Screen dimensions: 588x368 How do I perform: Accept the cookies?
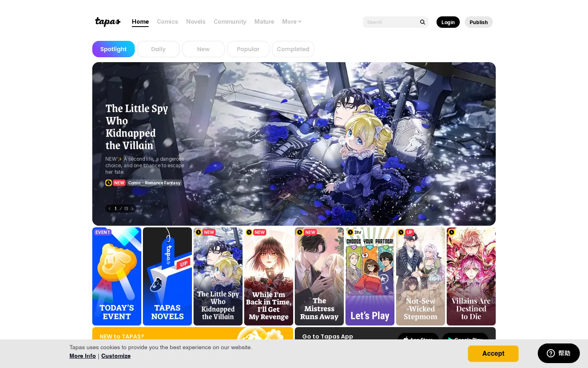point(493,354)
